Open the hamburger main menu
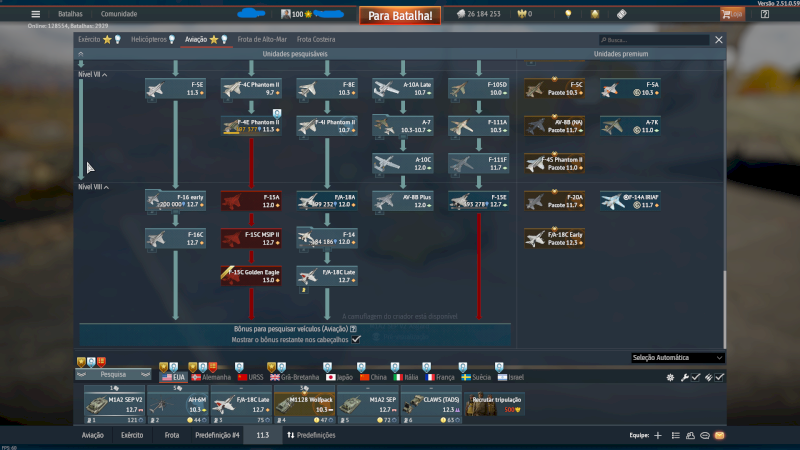 coord(36,14)
